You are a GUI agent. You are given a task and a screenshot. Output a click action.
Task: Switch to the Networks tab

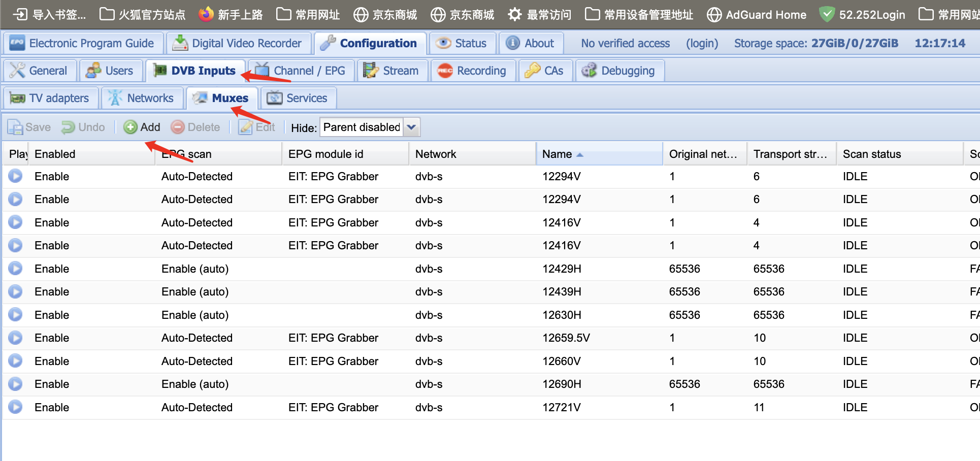(x=142, y=98)
